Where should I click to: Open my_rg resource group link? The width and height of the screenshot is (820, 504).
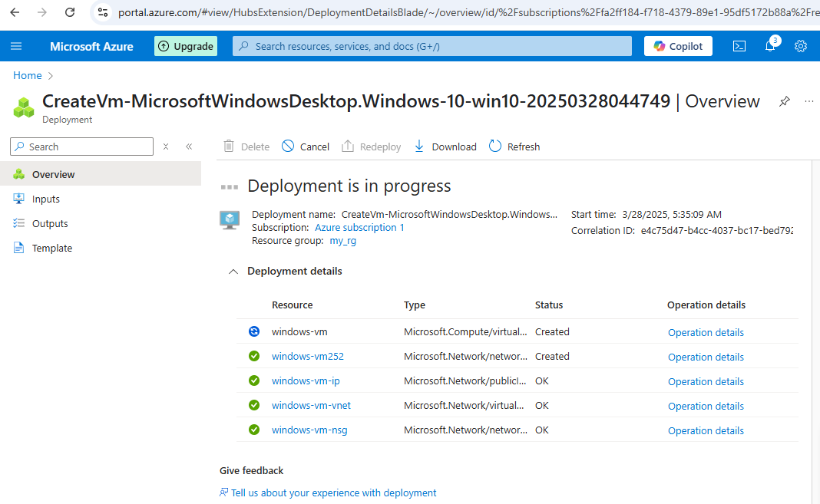pos(343,241)
